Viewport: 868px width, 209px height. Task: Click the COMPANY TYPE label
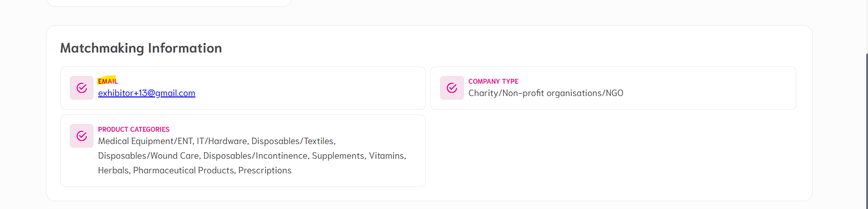pos(493,81)
